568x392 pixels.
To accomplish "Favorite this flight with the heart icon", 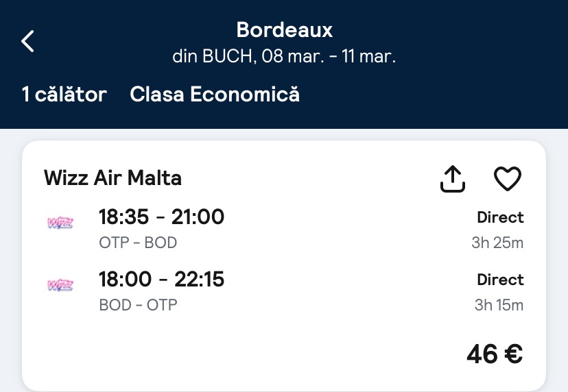I will pyautogui.click(x=508, y=179).
